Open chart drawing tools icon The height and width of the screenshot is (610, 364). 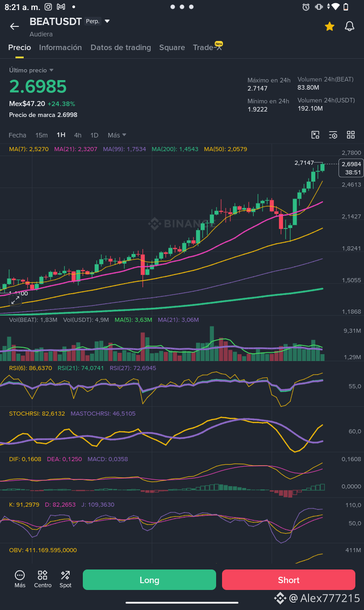pos(315,135)
